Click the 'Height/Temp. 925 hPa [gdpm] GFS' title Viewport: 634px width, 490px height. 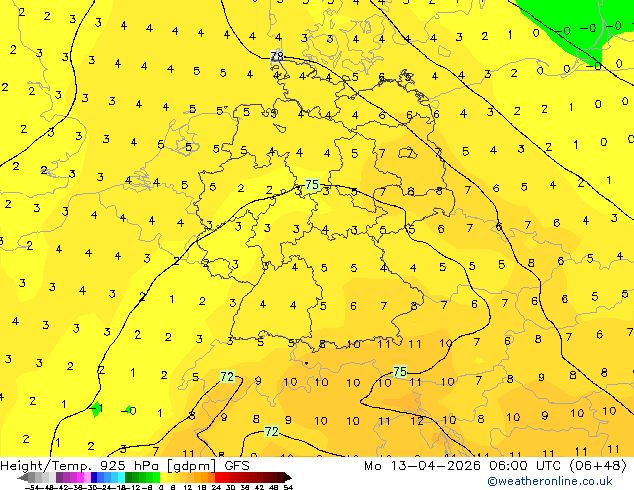pos(125,466)
